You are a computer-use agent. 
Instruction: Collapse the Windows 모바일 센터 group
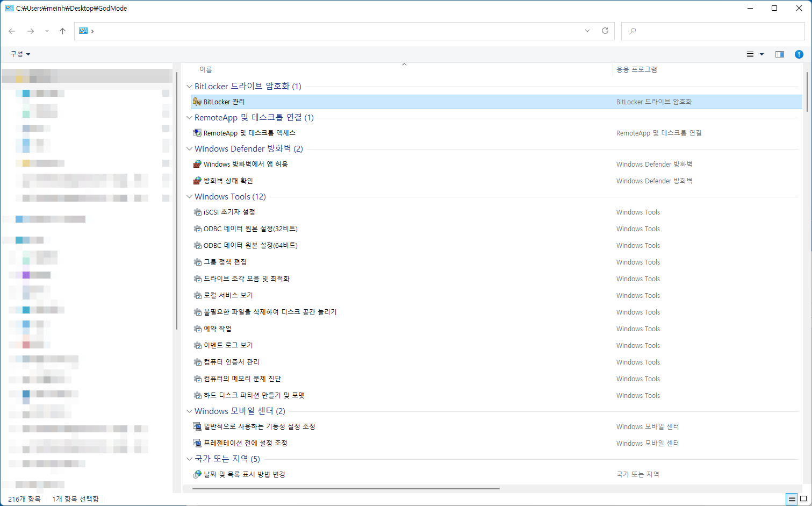pos(189,411)
